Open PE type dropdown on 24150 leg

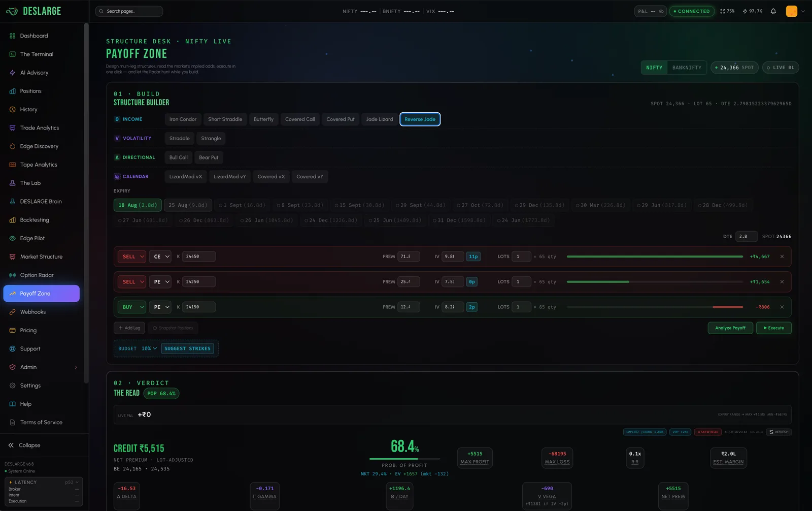(160, 307)
